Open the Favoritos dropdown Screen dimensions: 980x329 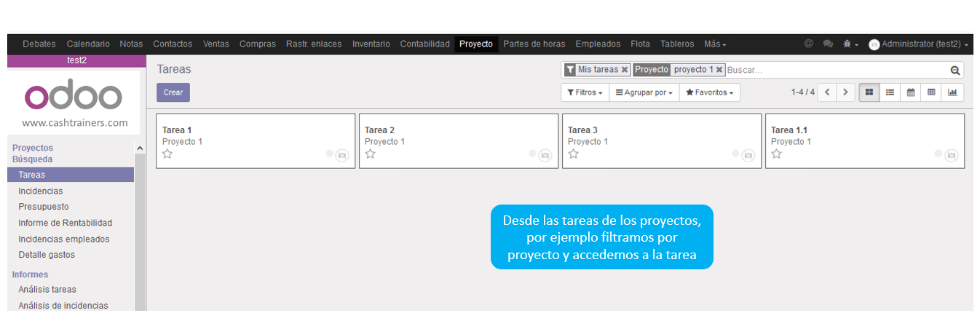click(x=709, y=92)
